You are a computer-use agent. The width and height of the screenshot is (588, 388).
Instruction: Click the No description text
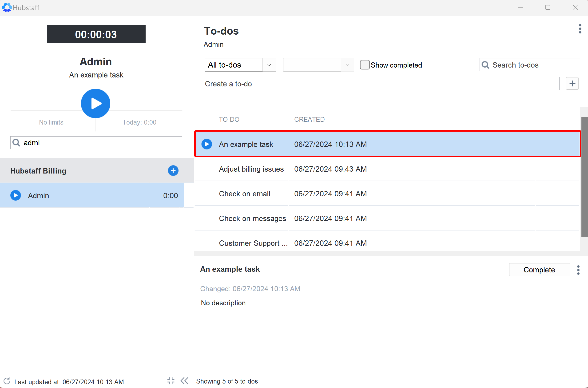[223, 303]
